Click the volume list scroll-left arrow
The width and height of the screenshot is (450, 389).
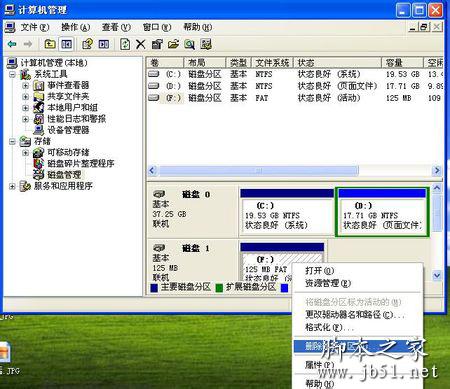[152, 171]
